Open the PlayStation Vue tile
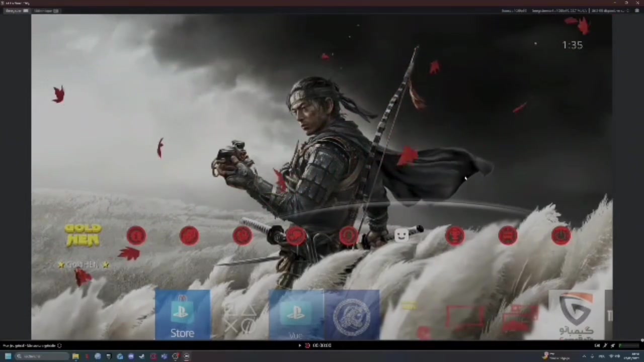This screenshot has height=362, width=644. [296, 315]
